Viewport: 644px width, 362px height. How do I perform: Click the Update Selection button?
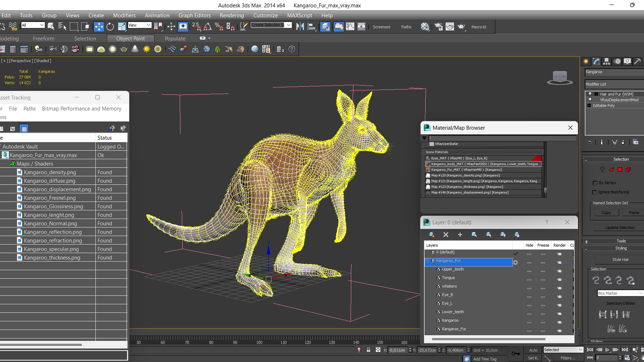tap(620, 228)
